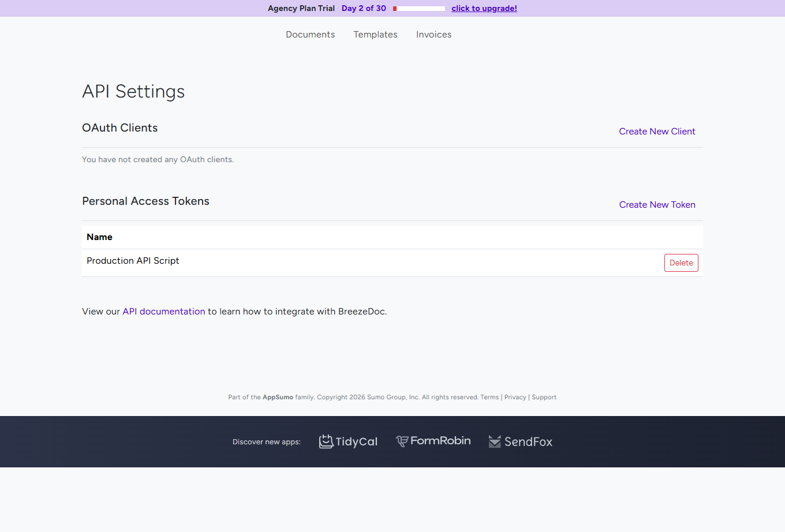
Task: Click the SendFox app icon
Action: (x=494, y=441)
